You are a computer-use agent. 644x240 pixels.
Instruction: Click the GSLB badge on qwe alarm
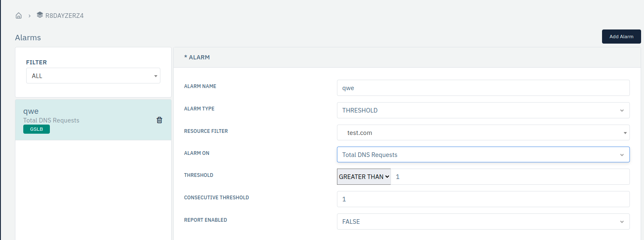[x=37, y=129]
